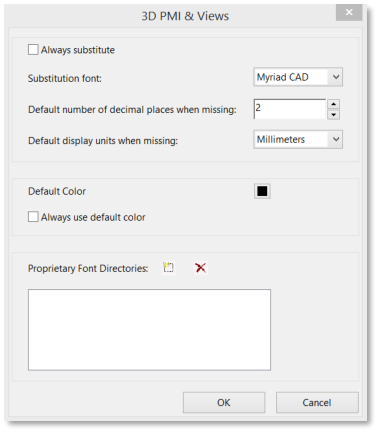This screenshot has width=379, height=433.
Task: Open the Substitution font dropdown
Action: point(298,77)
